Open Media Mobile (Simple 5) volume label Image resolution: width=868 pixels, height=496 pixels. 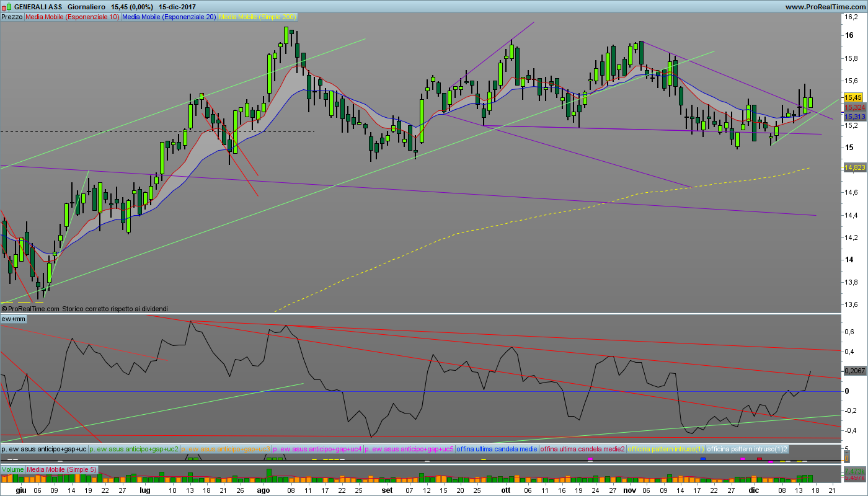pyautogui.click(x=61, y=469)
